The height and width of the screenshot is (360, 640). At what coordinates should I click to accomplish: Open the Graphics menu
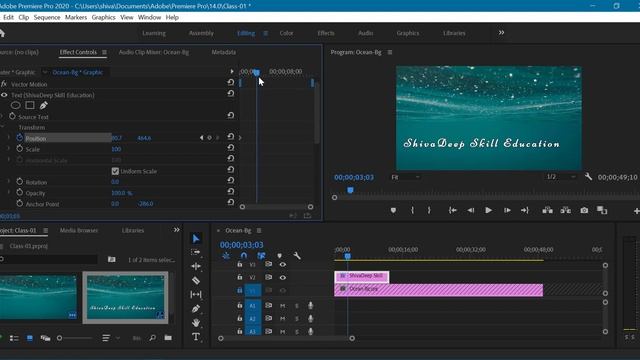click(103, 17)
